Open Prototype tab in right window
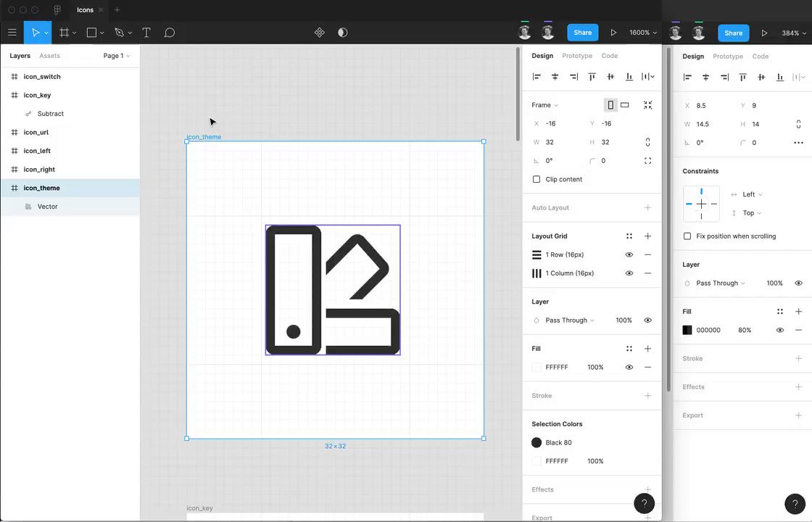812x522 pixels. pyautogui.click(x=728, y=57)
